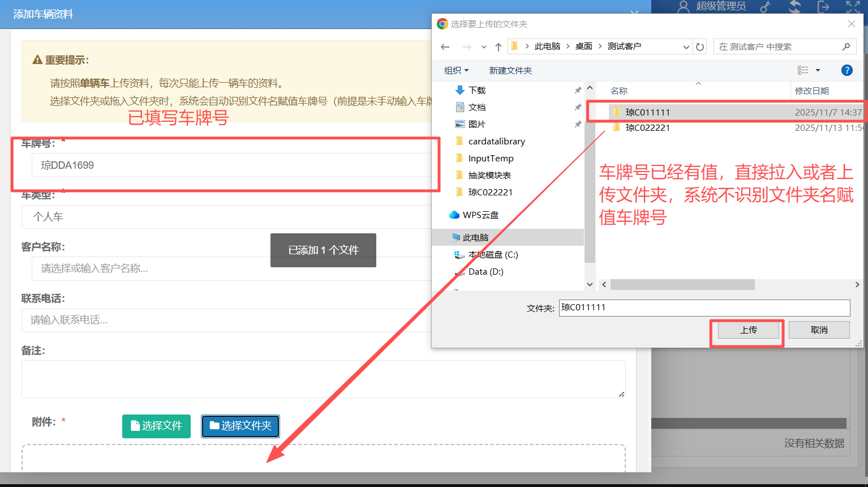Click the search magnifier in 测试客户 search box

pyautogui.click(x=846, y=46)
